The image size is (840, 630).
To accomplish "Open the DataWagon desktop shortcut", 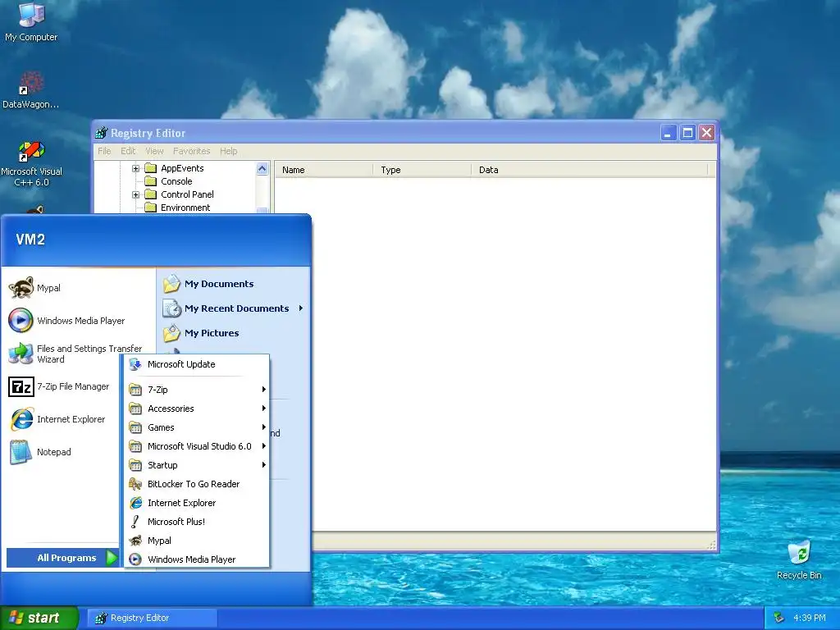I will pyautogui.click(x=30, y=90).
